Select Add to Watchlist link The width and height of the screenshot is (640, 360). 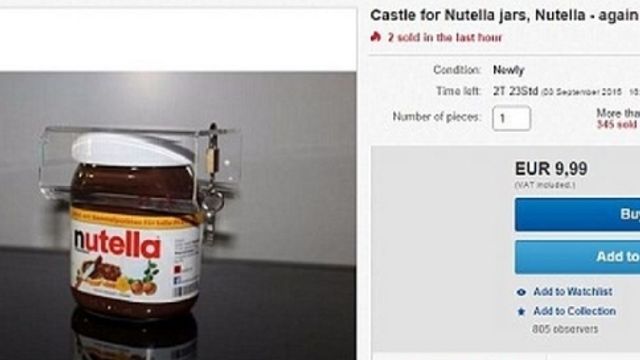573,292
